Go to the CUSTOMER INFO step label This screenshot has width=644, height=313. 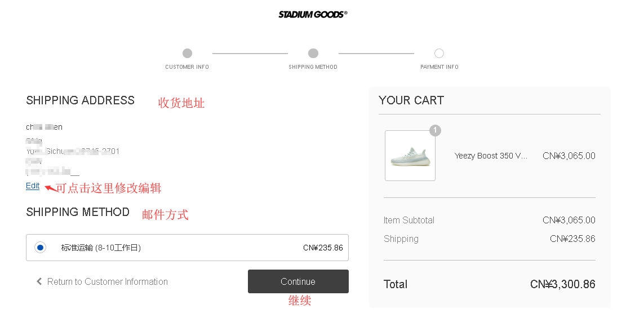point(187,67)
